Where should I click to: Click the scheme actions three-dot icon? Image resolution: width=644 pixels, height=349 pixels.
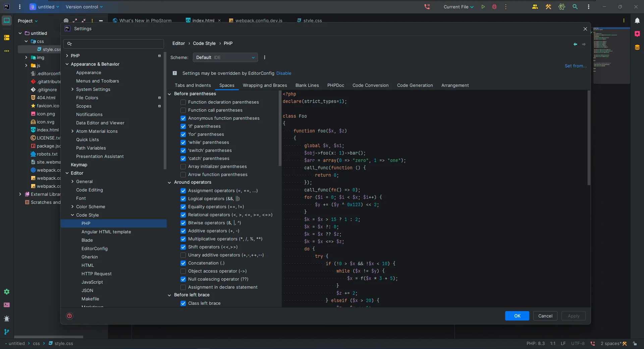[265, 58]
